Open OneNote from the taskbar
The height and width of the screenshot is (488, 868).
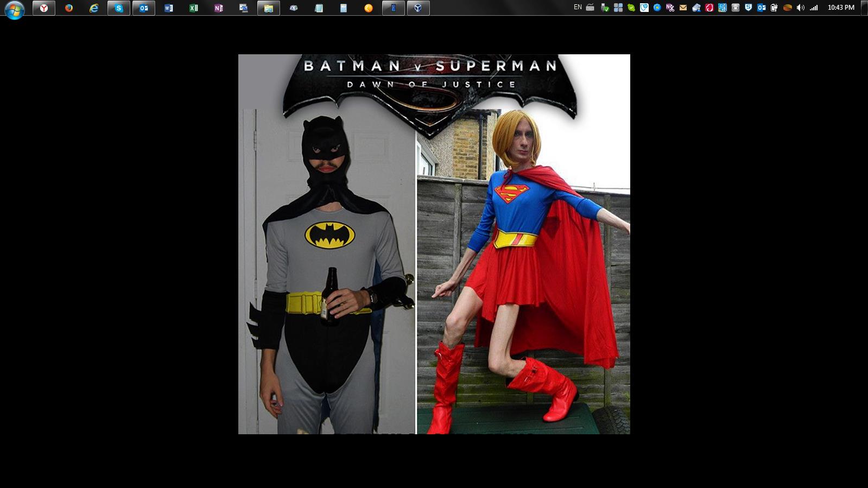[219, 8]
